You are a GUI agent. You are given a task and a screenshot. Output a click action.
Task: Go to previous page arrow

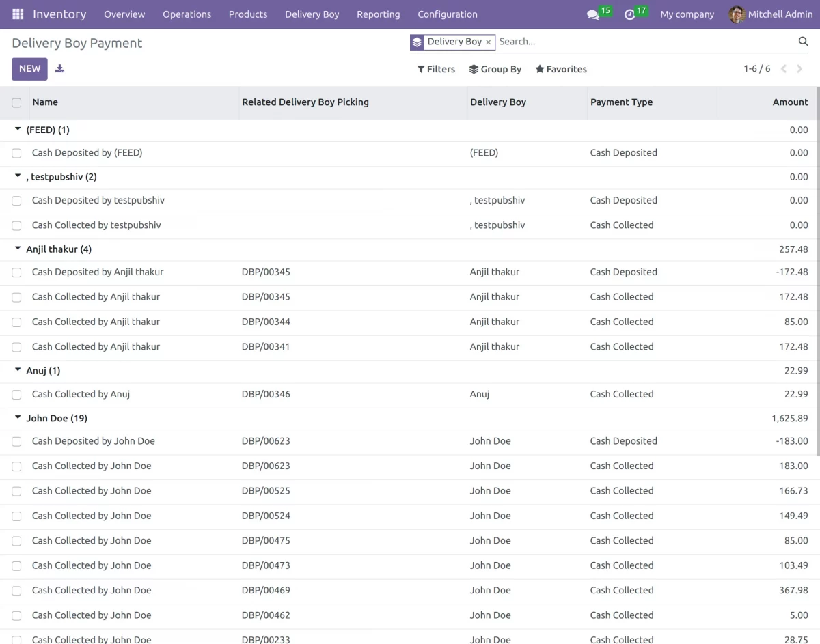point(784,69)
